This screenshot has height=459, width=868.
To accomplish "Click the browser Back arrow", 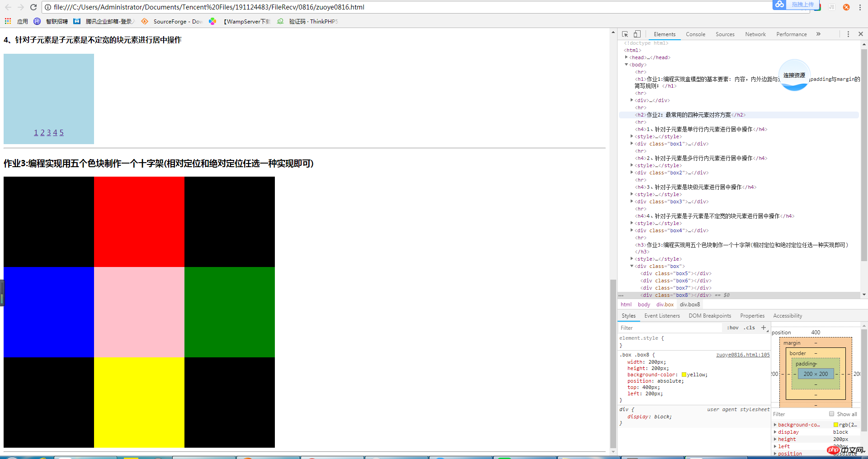I will 8,7.
